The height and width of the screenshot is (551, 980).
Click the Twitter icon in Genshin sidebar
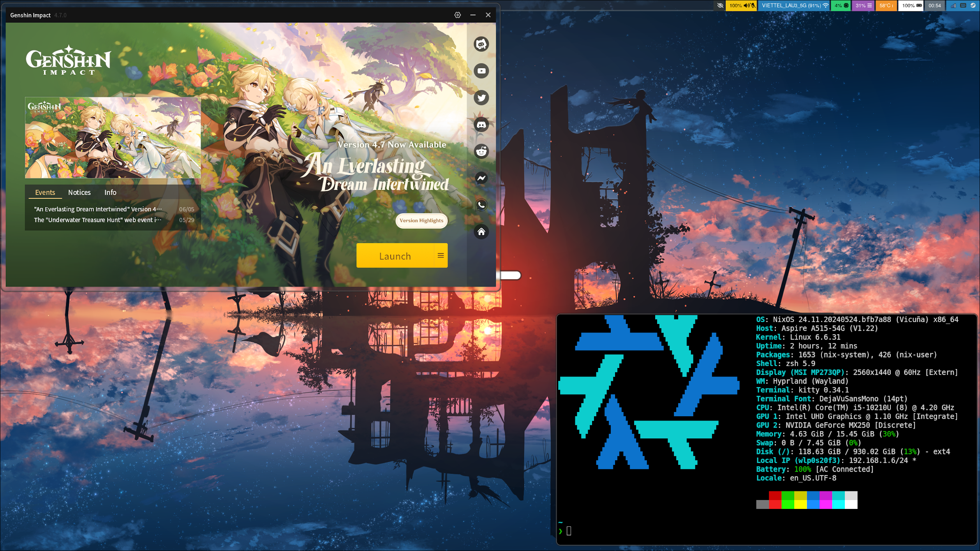pyautogui.click(x=481, y=98)
